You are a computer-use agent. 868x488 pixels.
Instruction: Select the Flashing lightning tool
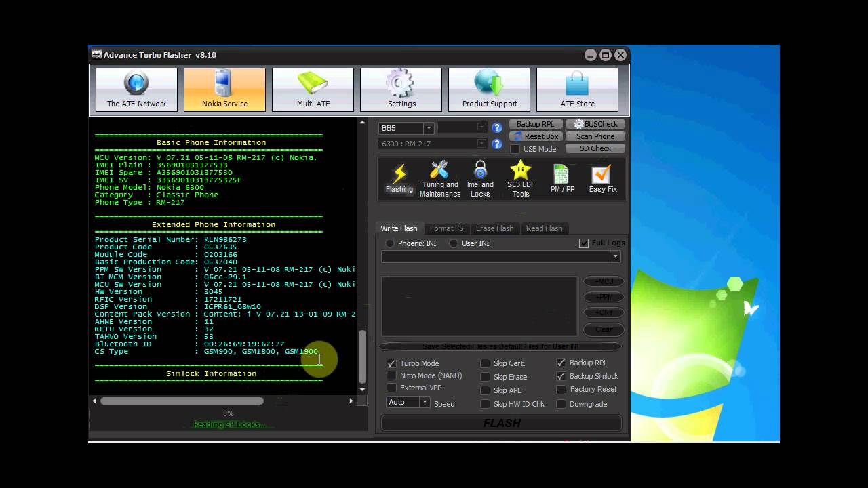[x=399, y=179]
